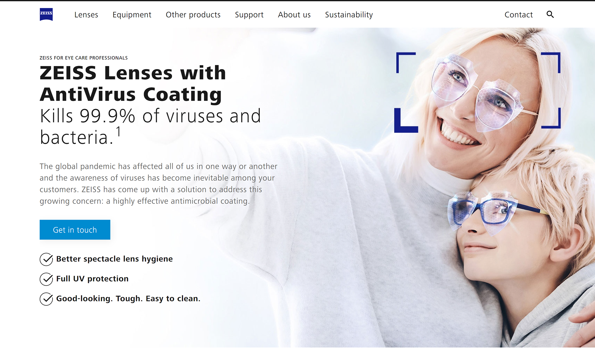595x364 pixels.
Task: Click the top-right blue focus bracket
Action: pos(551,63)
